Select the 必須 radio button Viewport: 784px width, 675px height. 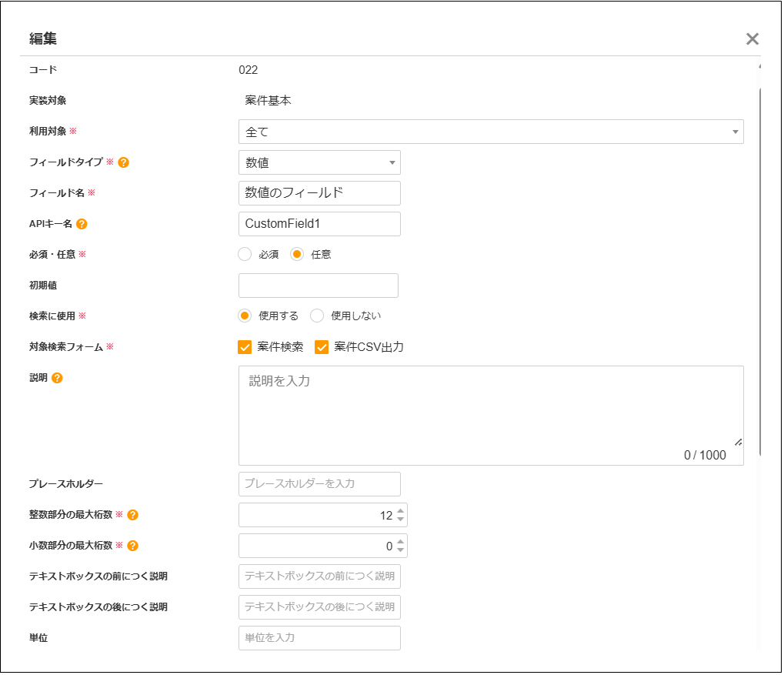(245, 254)
